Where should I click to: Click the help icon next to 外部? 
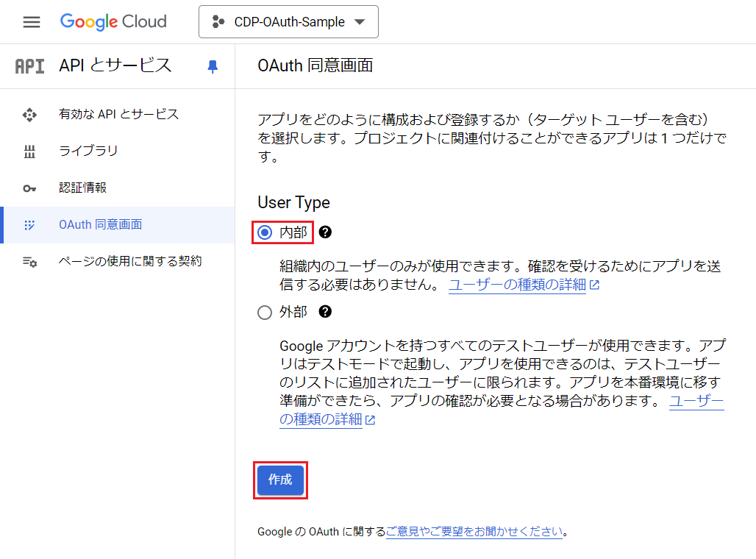tap(325, 312)
